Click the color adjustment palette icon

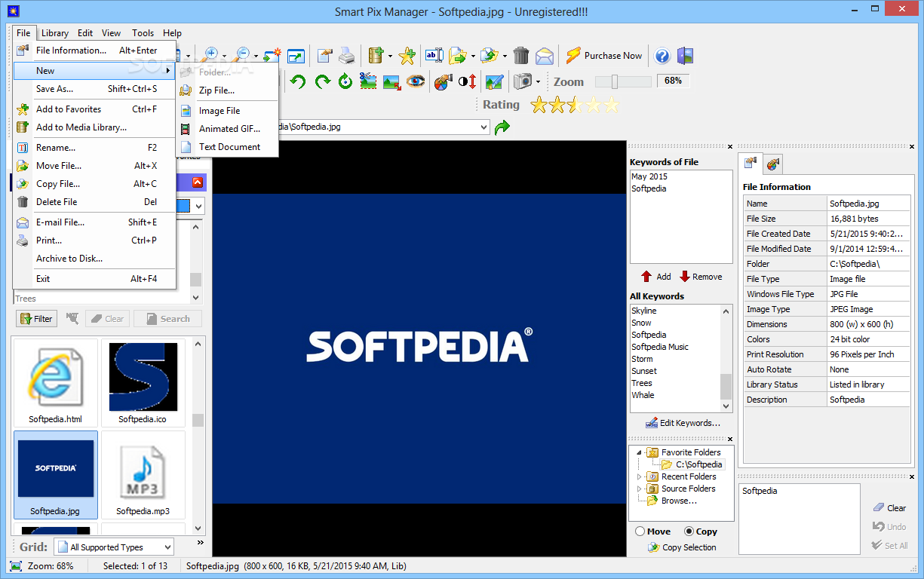[x=444, y=81]
